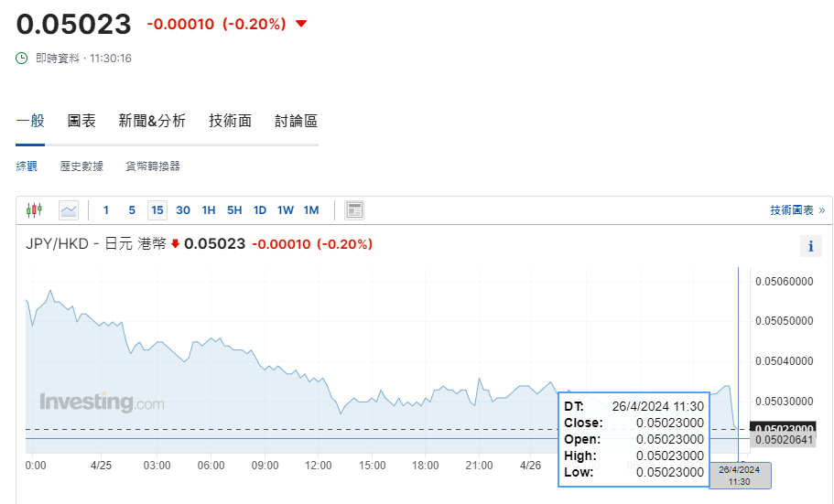The image size is (834, 504).
Task: Choose the 1M timeframe
Action: pyautogui.click(x=311, y=210)
